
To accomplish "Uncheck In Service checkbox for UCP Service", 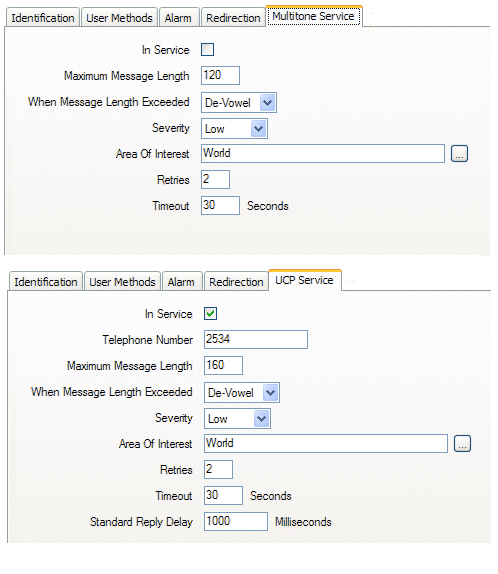I will pos(210,313).
